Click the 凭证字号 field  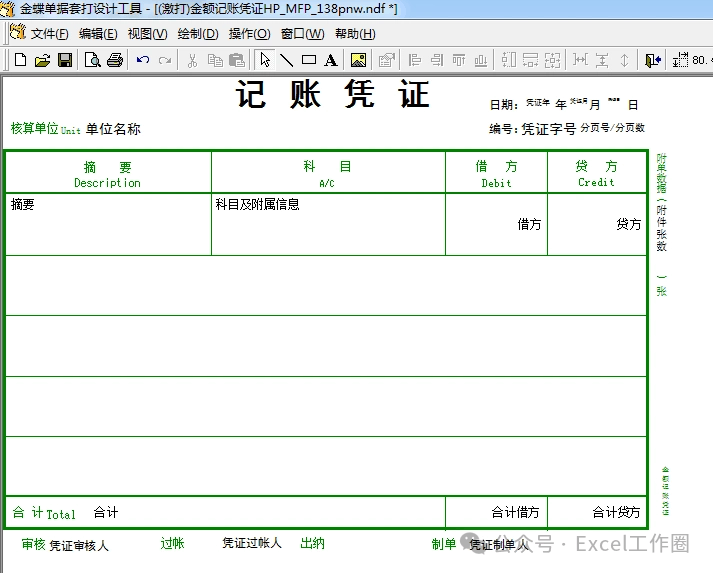[x=548, y=129]
